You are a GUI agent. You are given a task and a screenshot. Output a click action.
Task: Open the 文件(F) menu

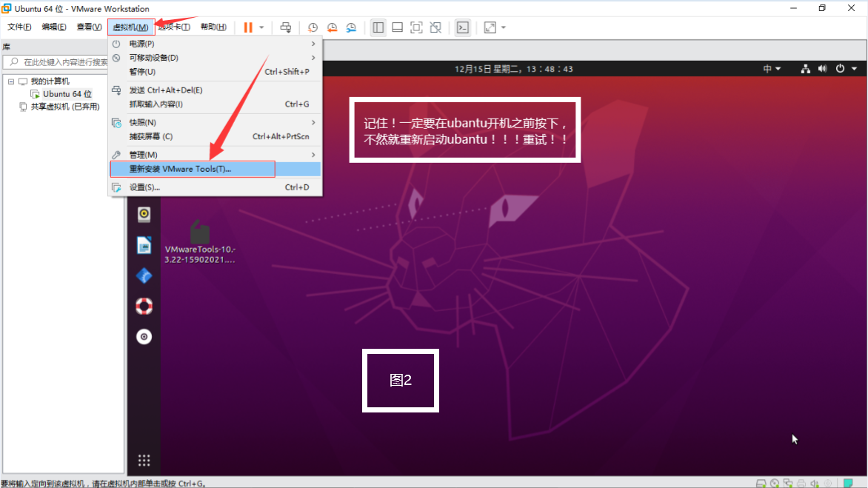[19, 27]
